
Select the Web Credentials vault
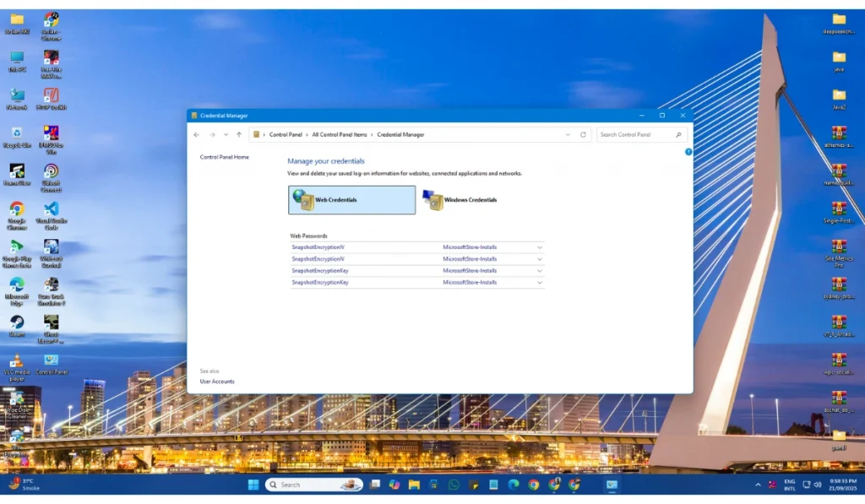pos(351,200)
